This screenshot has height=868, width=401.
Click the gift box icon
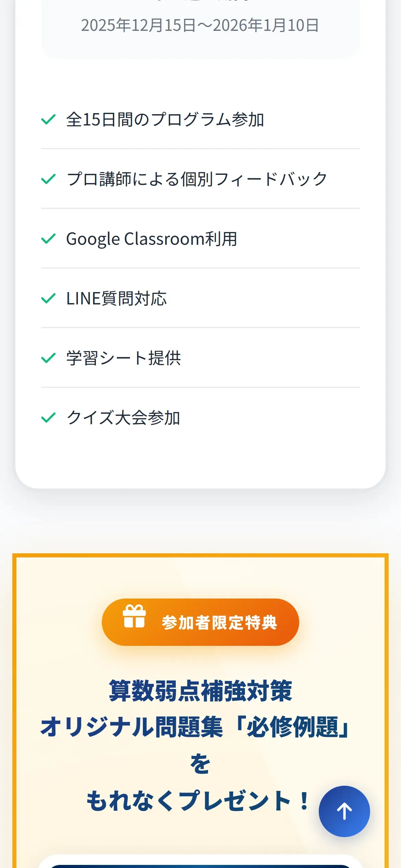tap(134, 616)
